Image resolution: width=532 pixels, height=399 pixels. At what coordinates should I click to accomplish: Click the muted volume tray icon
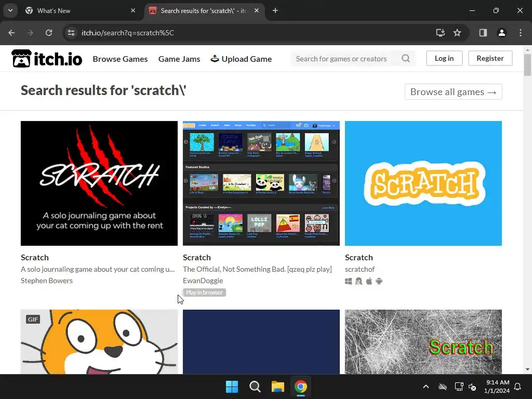472,387
